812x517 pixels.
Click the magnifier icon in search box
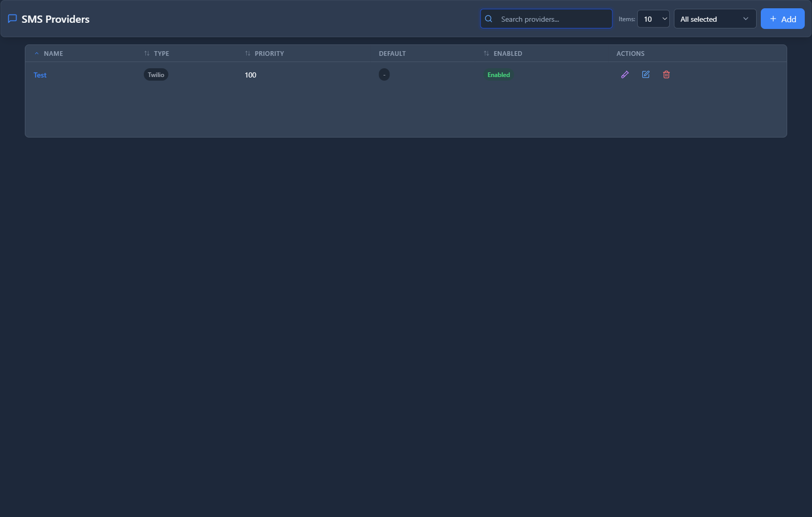(488, 19)
